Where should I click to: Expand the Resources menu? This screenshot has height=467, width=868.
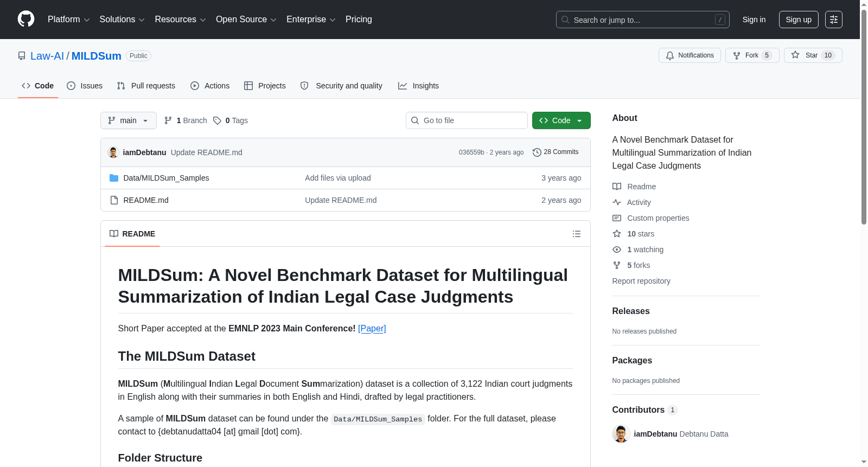click(x=180, y=20)
